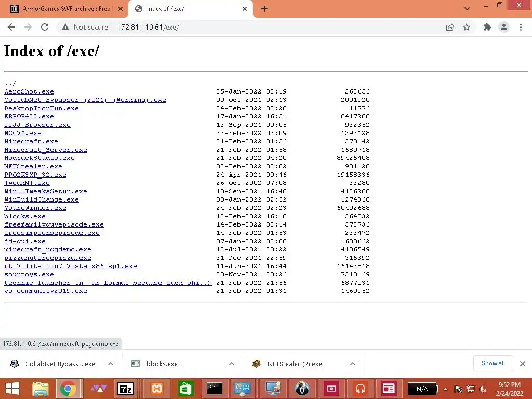Open the Extensions puzzle icon
Image resolution: width=532 pixels, height=399 pixels.
(487, 27)
